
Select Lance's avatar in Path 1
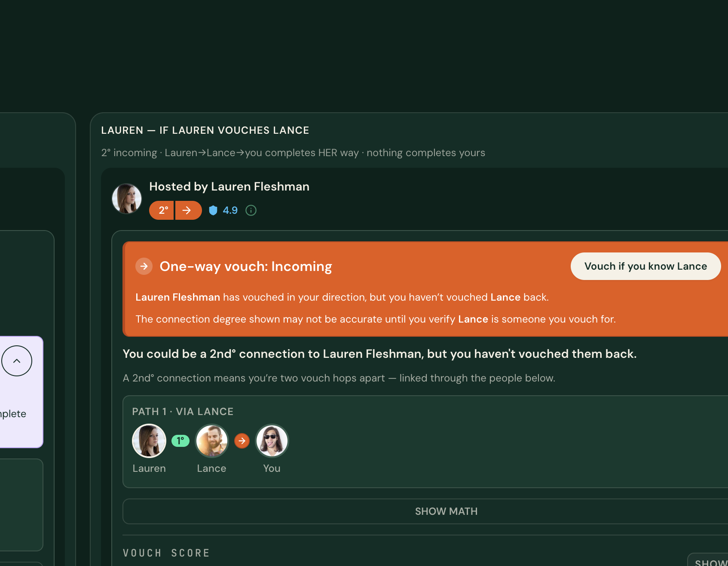[x=212, y=441]
